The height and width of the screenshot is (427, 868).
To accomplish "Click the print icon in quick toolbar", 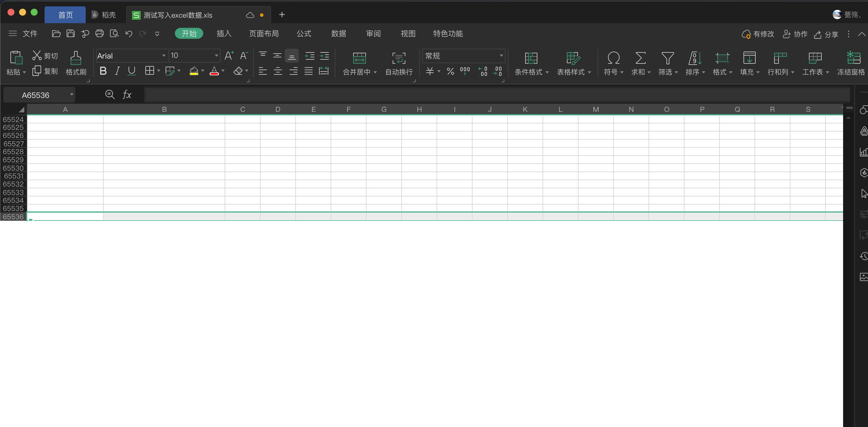I will coord(99,33).
